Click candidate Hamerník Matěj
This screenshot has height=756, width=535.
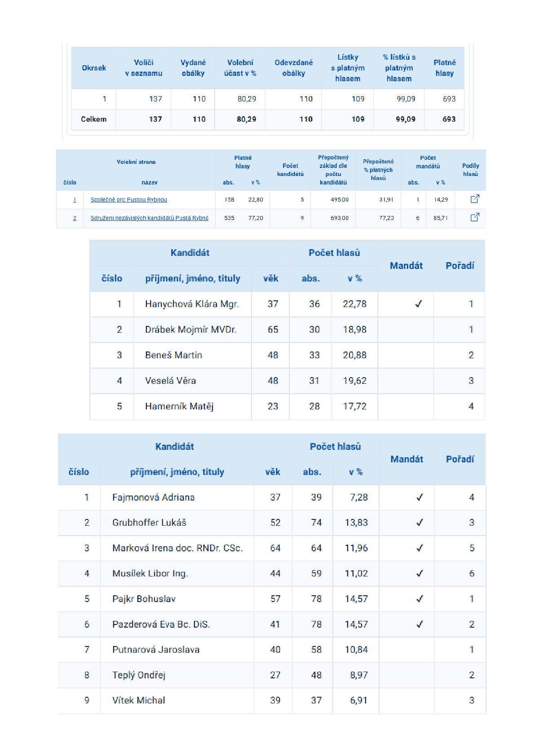tap(179, 407)
